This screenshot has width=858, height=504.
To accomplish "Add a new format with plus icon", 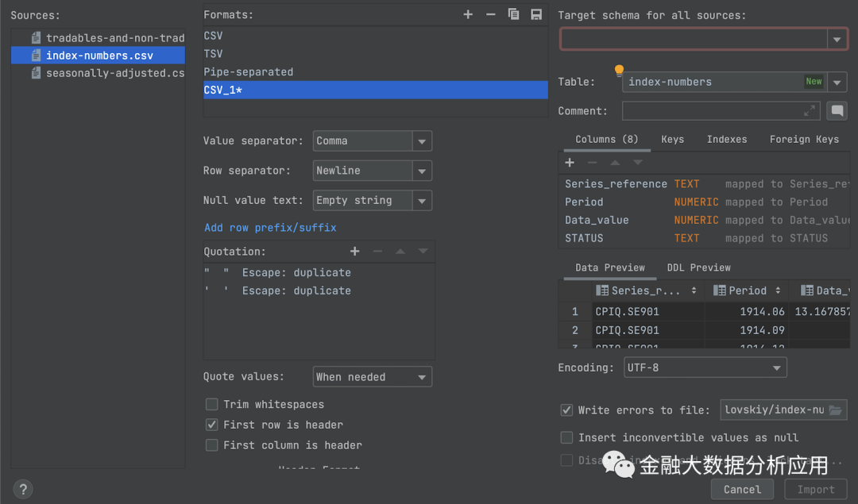I will pyautogui.click(x=468, y=14).
